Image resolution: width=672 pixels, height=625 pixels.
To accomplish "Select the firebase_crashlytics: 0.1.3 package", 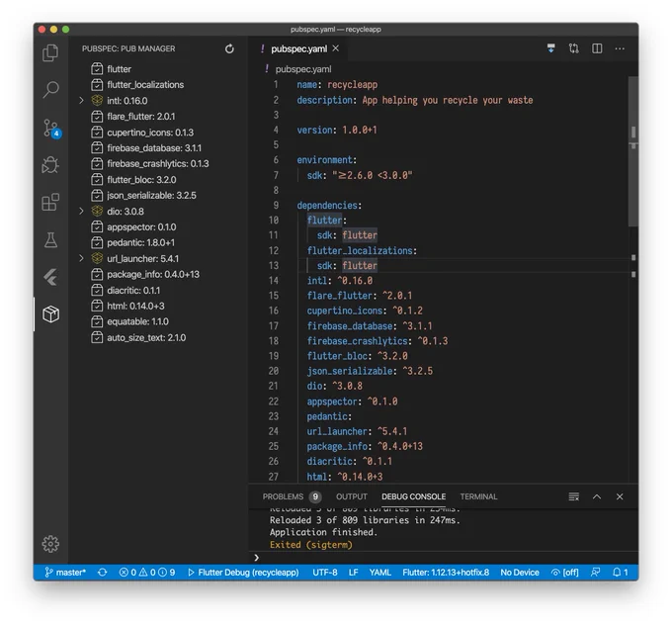I will [x=158, y=164].
